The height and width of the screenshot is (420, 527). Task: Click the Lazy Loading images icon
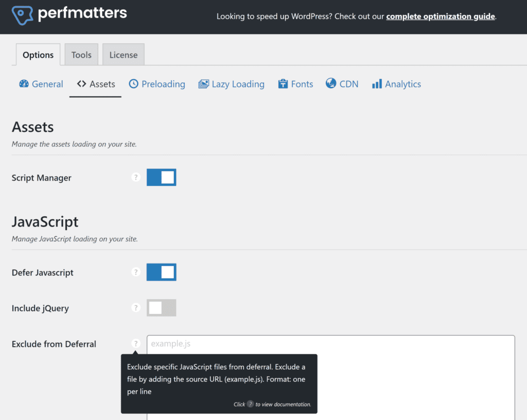click(203, 84)
